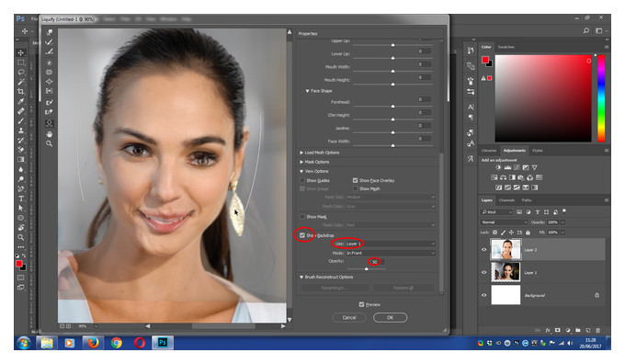Select the Rectangular Marquee tool
Image resolution: width=625 pixels, height=364 pixels.
(21, 63)
